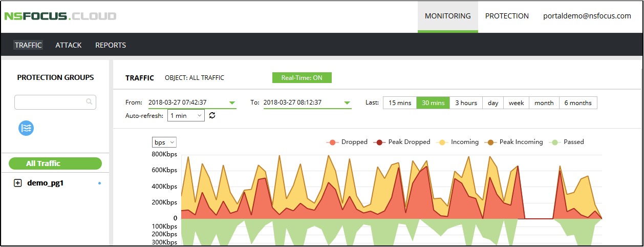The width and height of the screenshot is (644, 247).
Task: Click the blue status dot beside demo_pg1
Action: (99, 183)
